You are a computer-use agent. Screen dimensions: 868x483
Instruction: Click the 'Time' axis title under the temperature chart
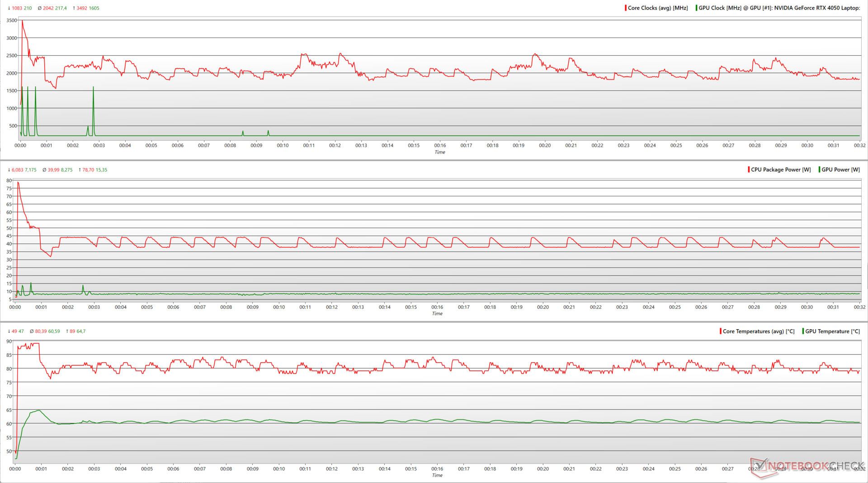click(437, 475)
